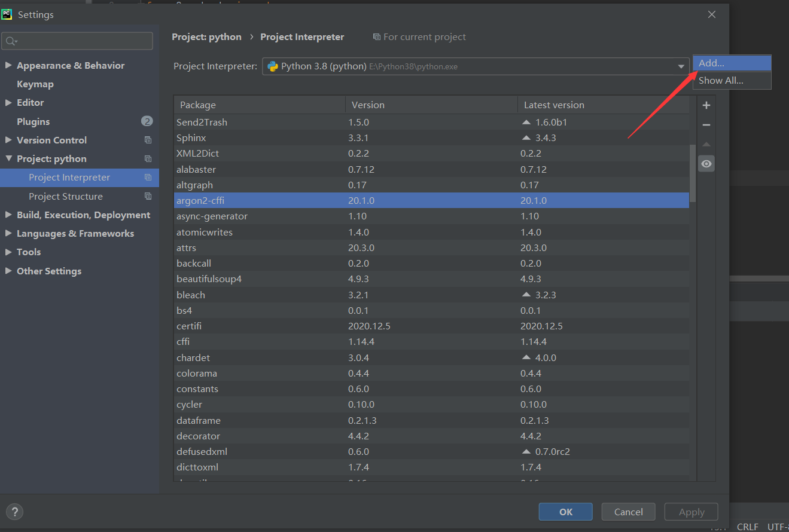The width and height of the screenshot is (789, 532).
Task: Click the help question mark button
Action: click(14, 512)
